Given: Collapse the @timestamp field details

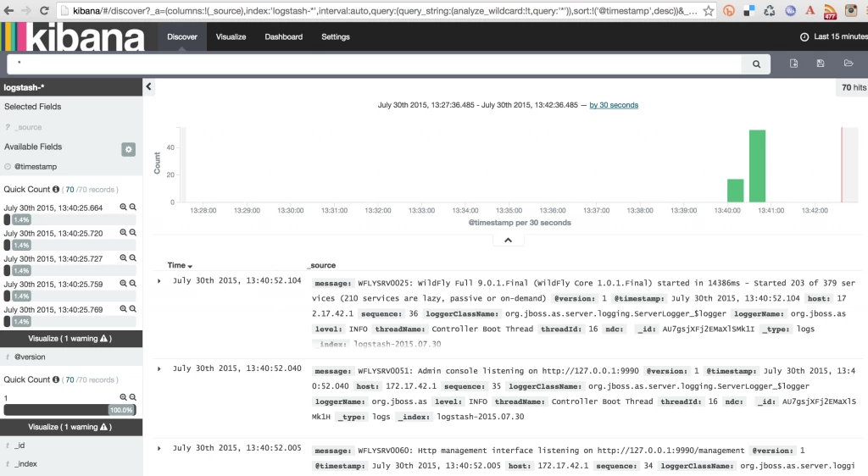Looking at the screenshot, I should coord(36,166).
